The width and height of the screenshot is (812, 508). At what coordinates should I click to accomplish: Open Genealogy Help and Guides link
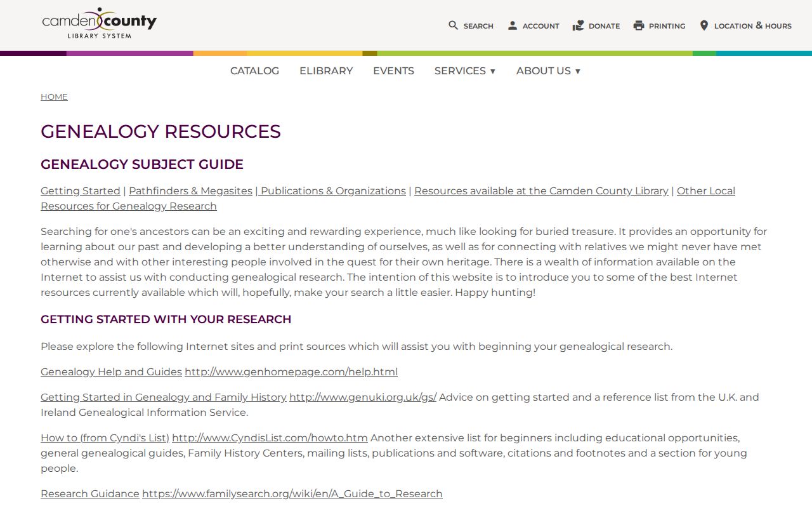(x=111, y=372)
